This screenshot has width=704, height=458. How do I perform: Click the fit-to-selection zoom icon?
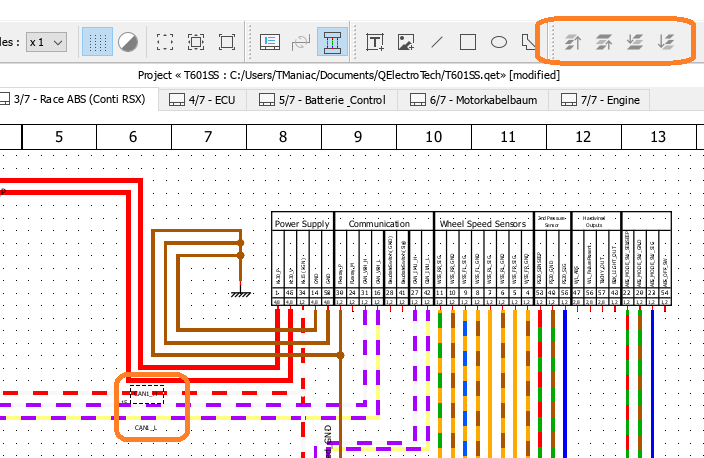196,42
